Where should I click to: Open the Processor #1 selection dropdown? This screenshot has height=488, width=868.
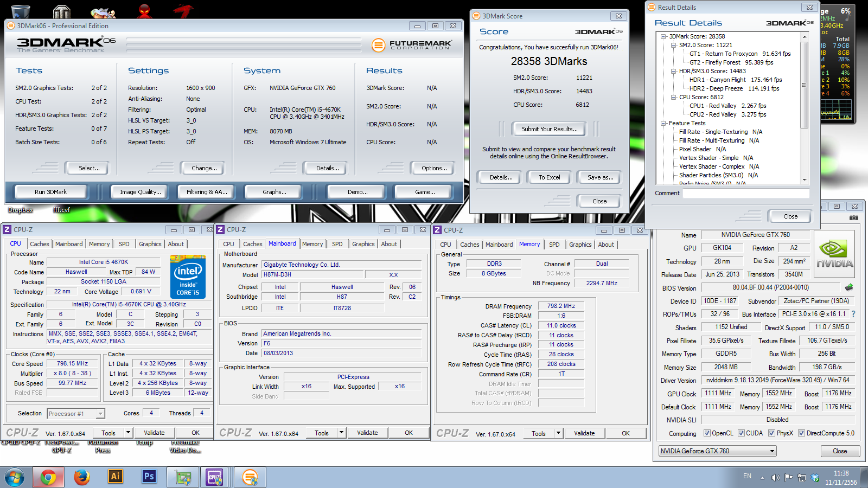tap(75, 414)
